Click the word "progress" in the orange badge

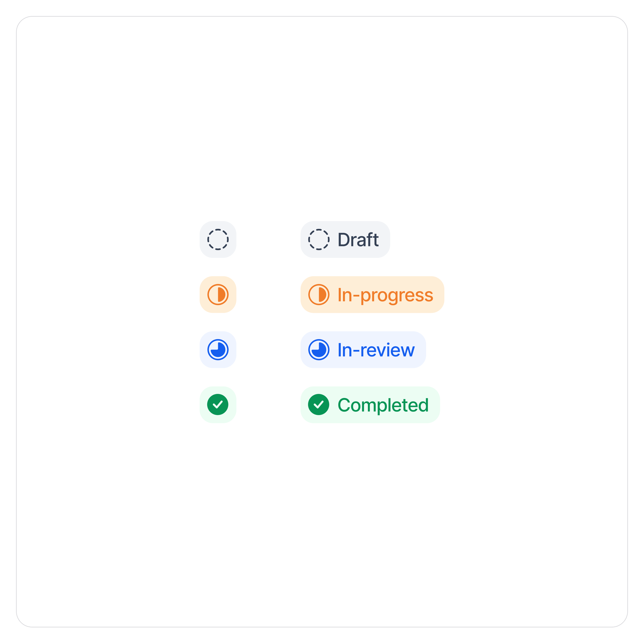[x=397, y=296]
